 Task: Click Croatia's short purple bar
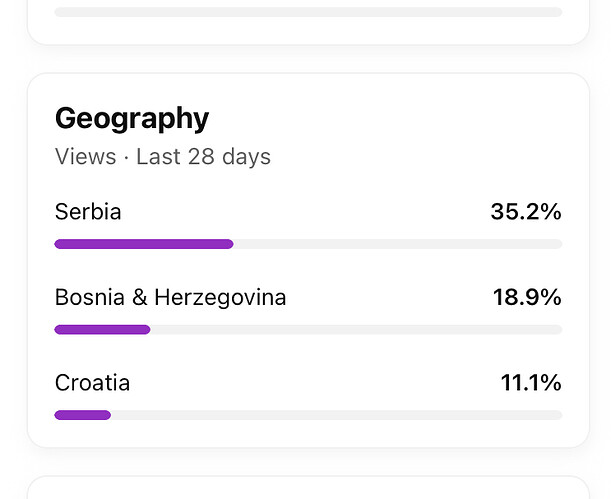click(x=83, y=415)
